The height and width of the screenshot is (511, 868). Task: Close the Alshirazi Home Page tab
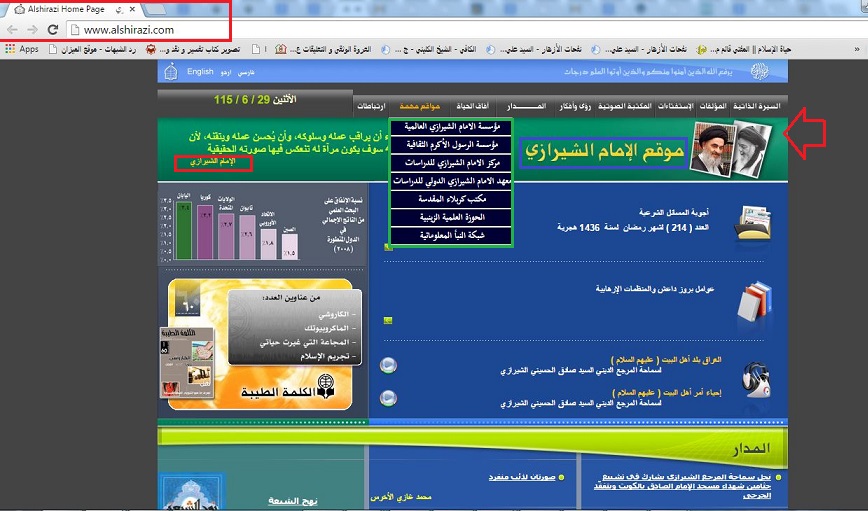pos(132,9)
